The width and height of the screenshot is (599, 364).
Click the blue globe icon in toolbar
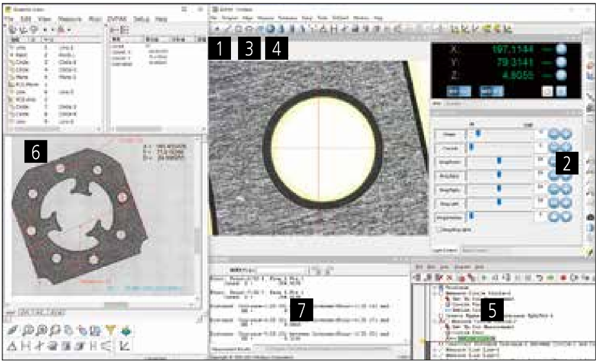click(271, 29)
